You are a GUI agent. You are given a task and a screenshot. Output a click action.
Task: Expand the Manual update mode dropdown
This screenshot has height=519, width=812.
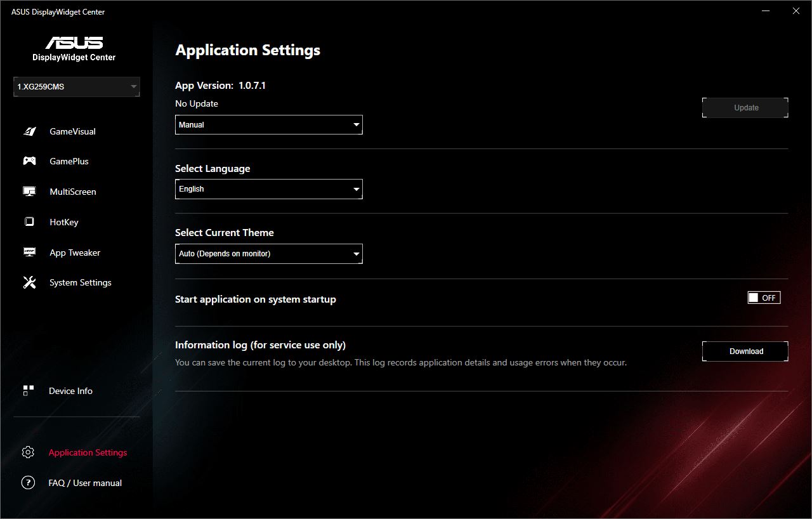[269, 125]
